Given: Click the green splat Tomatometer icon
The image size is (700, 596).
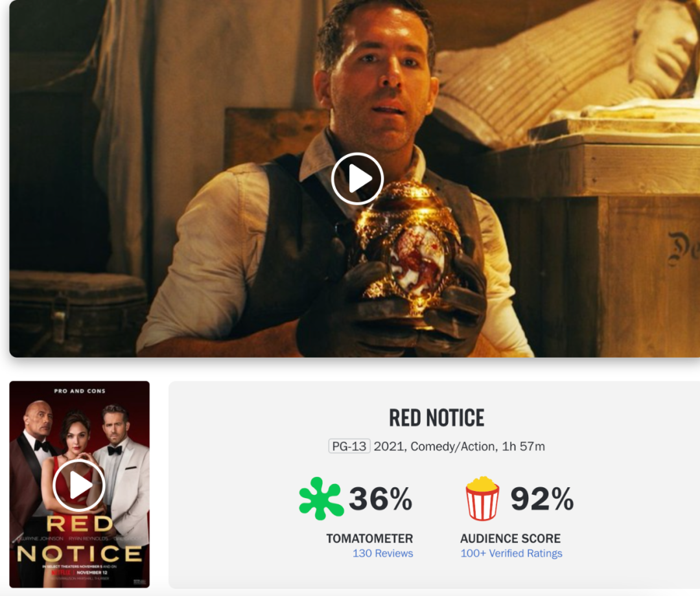Looking at the screenshot, I should (321, 498).
